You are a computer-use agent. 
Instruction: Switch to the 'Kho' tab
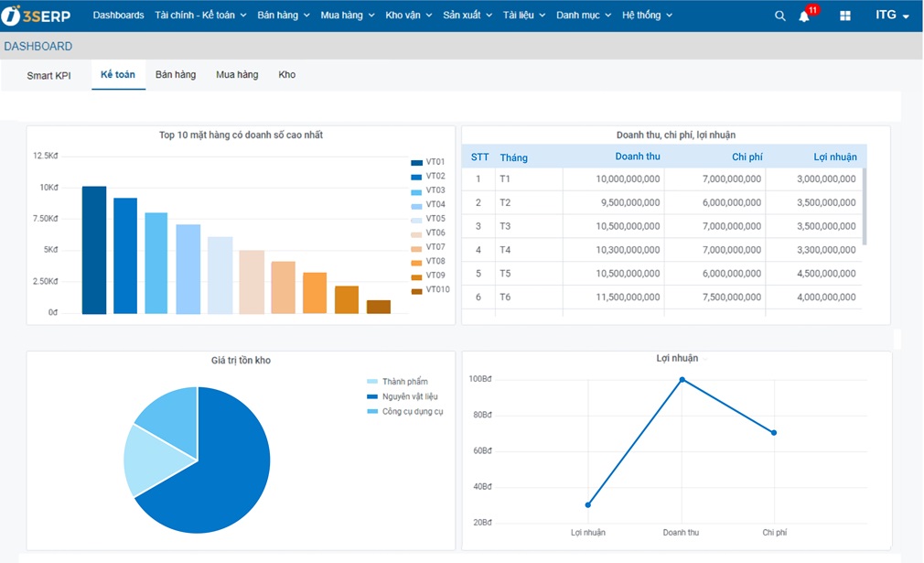click(x=286, y=75)
